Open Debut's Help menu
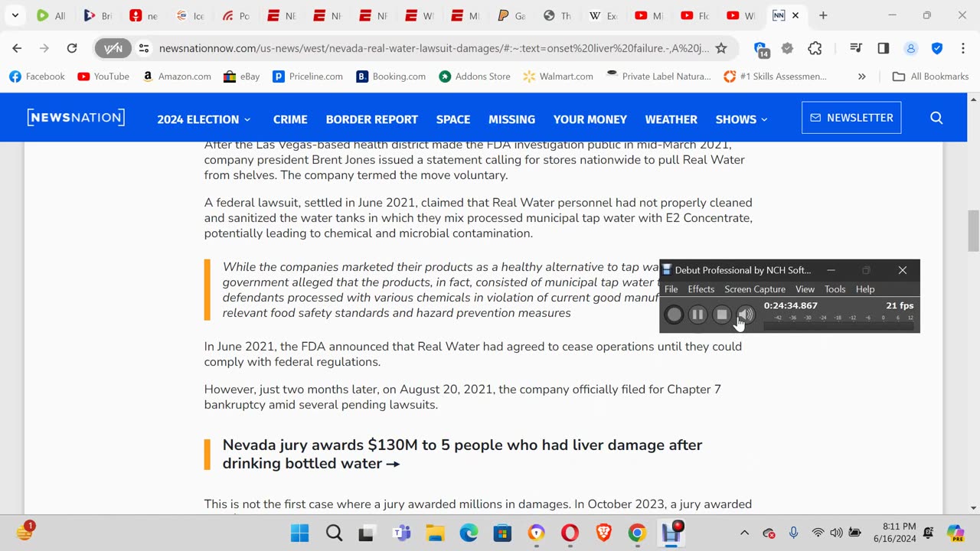 click(865, 289)
